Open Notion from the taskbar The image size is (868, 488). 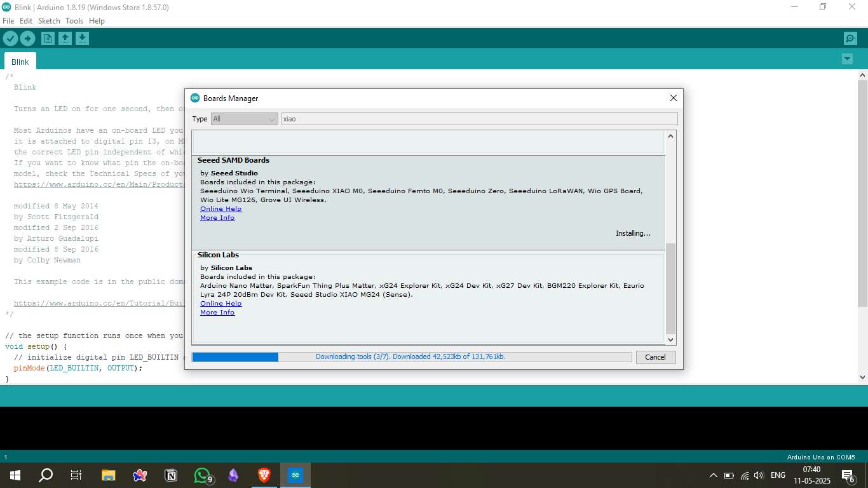click(x=171, y=475)
